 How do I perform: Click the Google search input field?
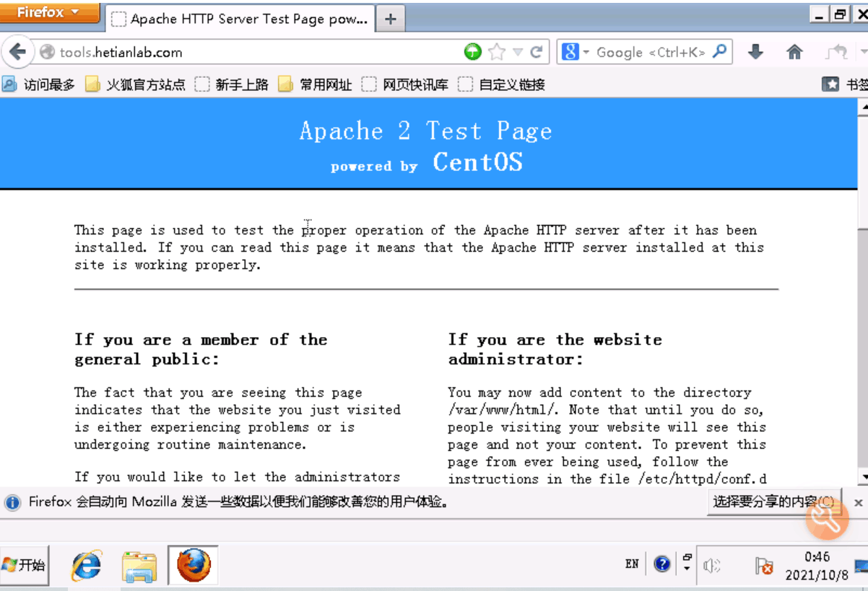[651, 52]
